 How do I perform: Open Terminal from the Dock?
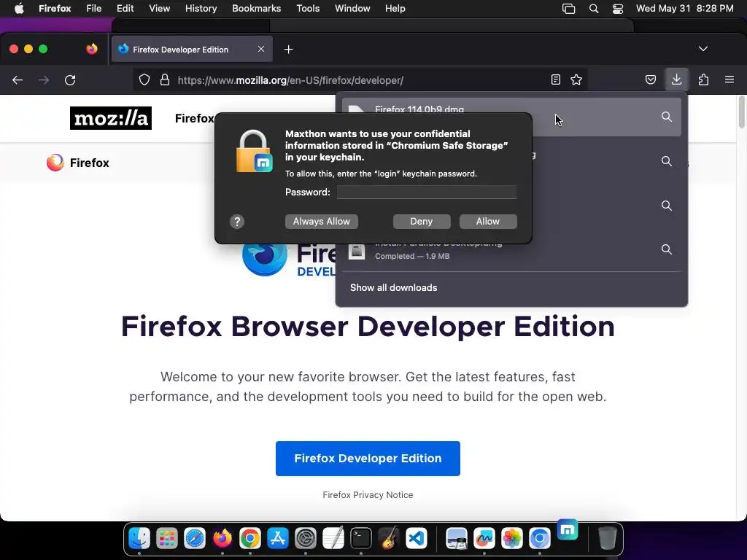click(x=360, y=539)
